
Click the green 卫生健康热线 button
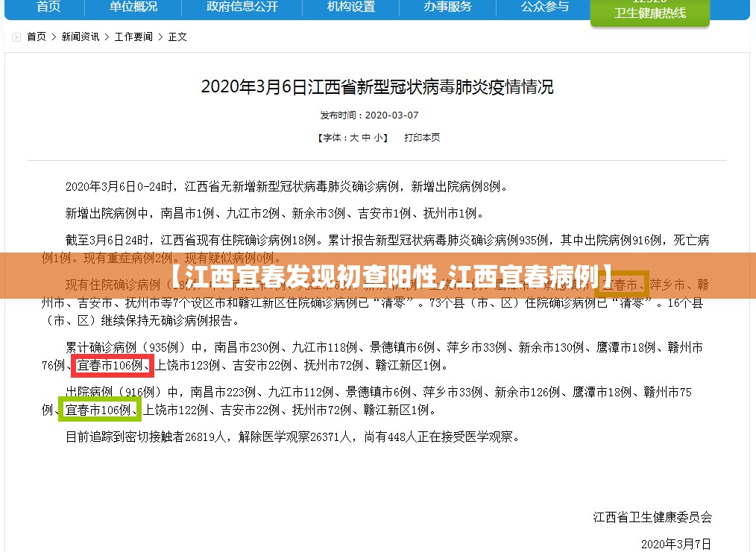pos(650,12)
